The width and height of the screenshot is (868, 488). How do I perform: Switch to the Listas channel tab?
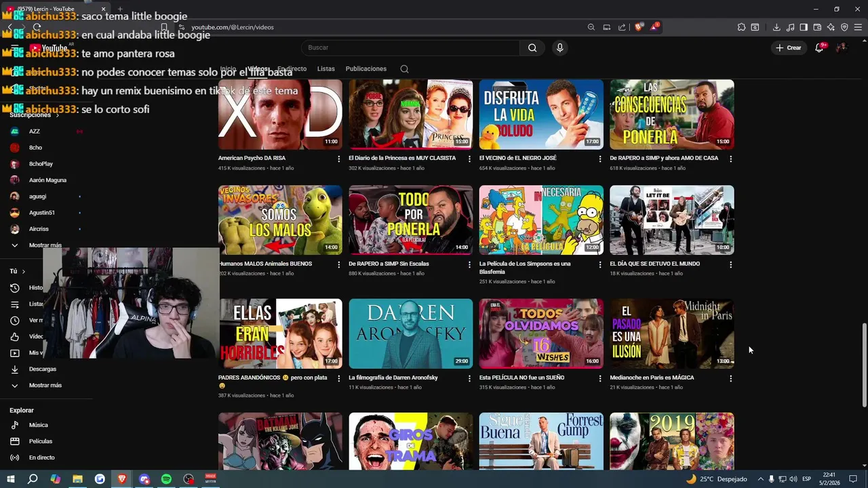326,68
